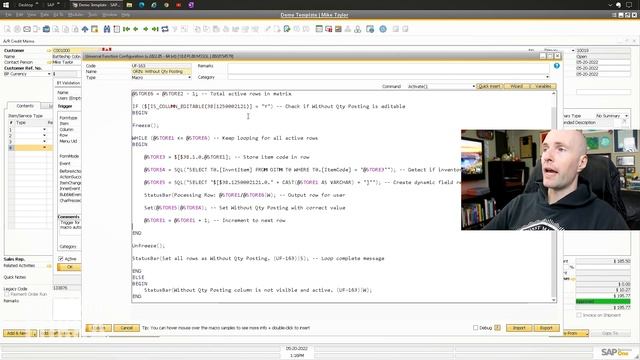The height and width of the screenshot is (360, 640).
Task: Click the Code field UF-163
Action: (161, 66)
